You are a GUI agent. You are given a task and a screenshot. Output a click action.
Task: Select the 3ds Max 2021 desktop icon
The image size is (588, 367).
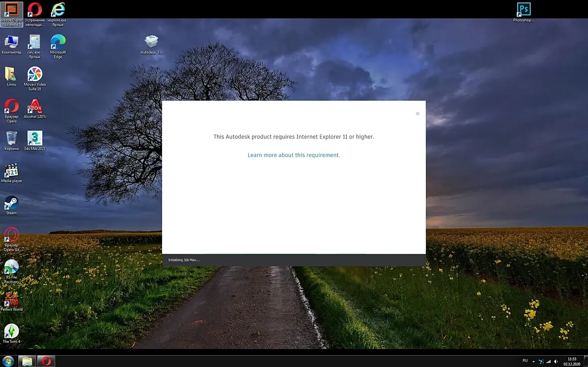[x=35, y=140]
